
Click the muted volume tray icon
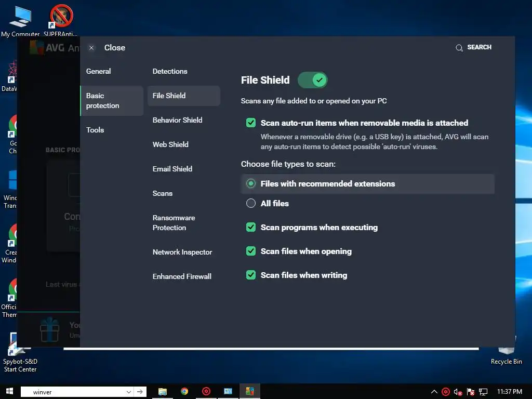click(458, 392)
